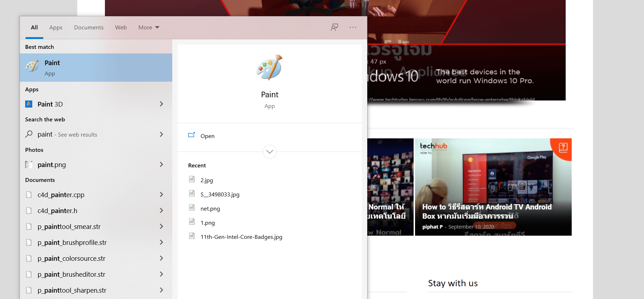Click the p_painttool_smear.str file icon
The image size is (644, 299).
pos(29,226)
